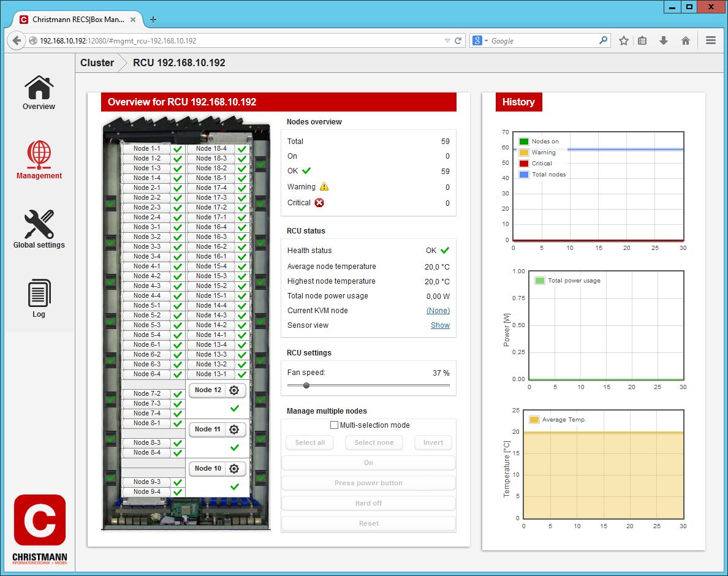This screenshot has width=728, height=576.
Task: Open Global settings tools icon
Action: click(x=39, y=224)
